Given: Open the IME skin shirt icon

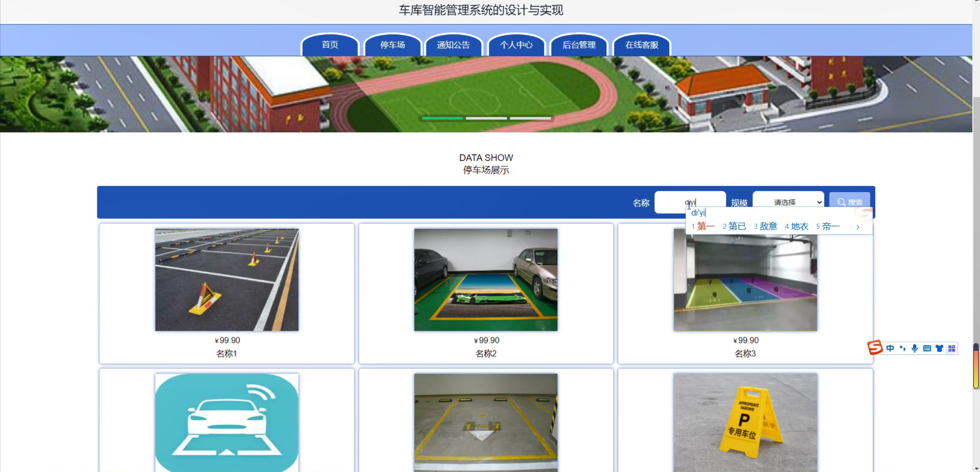Looking at the screenshot, I should 939,348.
